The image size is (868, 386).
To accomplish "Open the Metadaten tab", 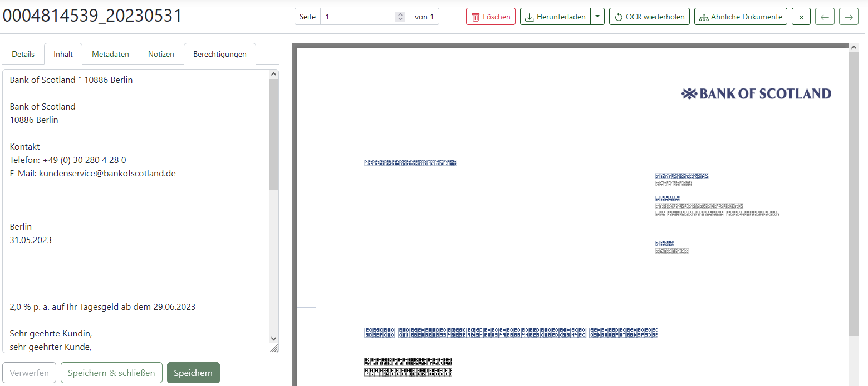I will [110, 53].
